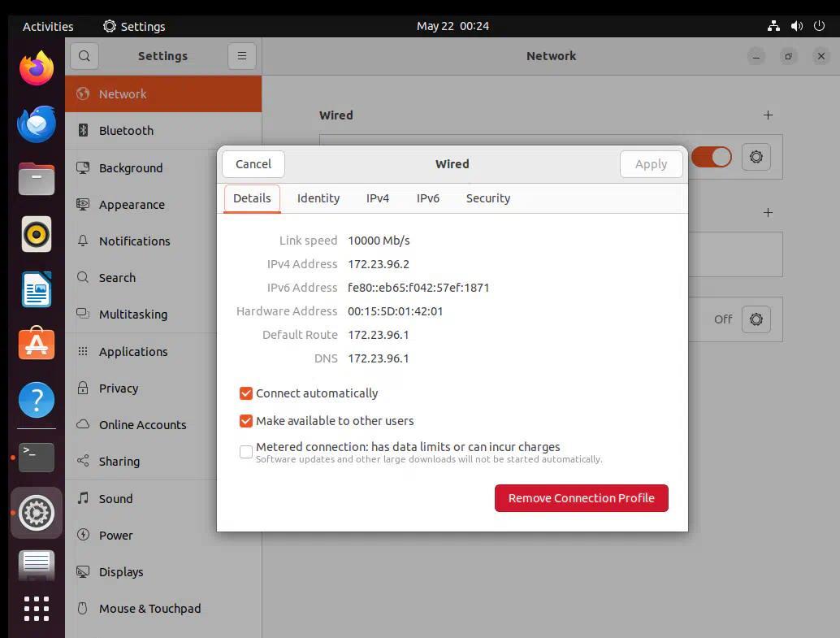Open the Settings app menu in top bar

tap(134, 26)
